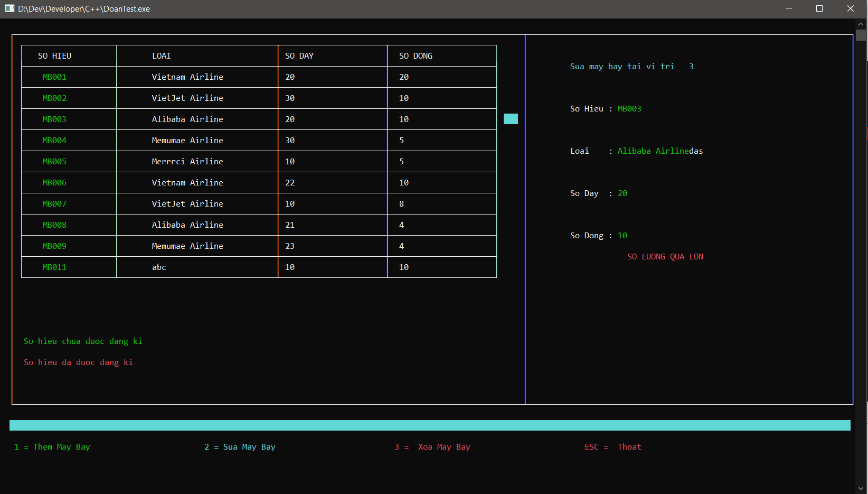Click the red 'SO LUONG QUA LON' warning
868x494 pixels.
coord(665,256)
